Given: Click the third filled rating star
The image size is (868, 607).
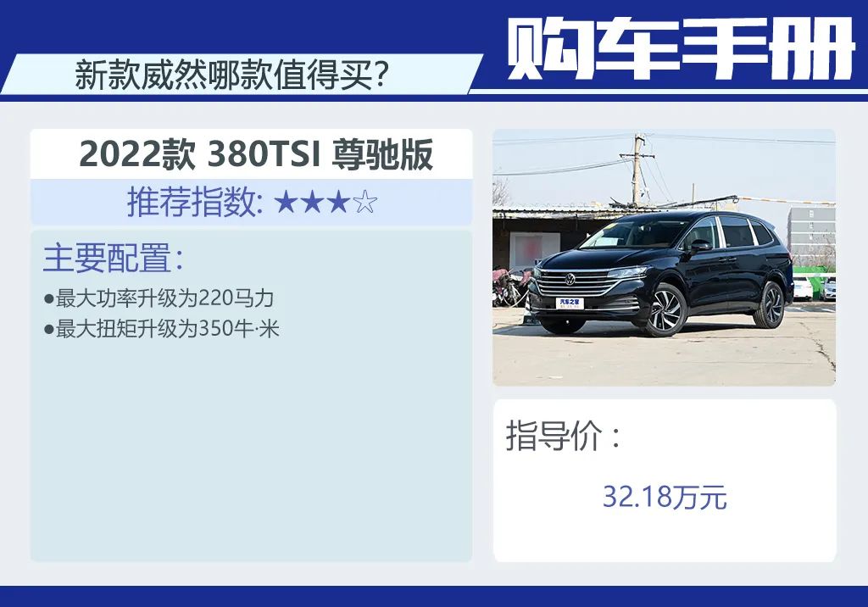Looking at the screenshot, I should point(339,202).
